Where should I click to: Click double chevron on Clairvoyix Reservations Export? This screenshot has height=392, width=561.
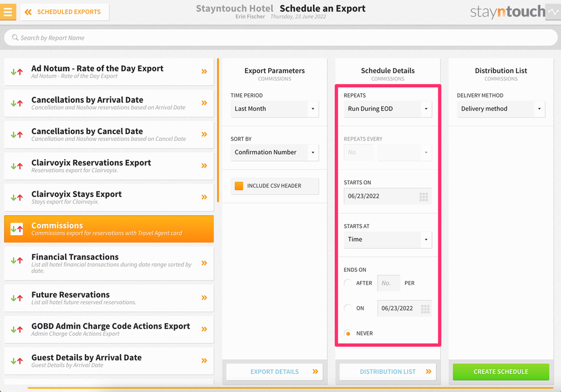204,166
